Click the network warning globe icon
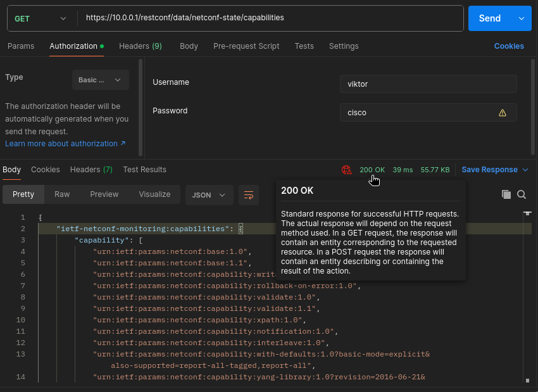This screenshot has height=392, width=538. 347,170
